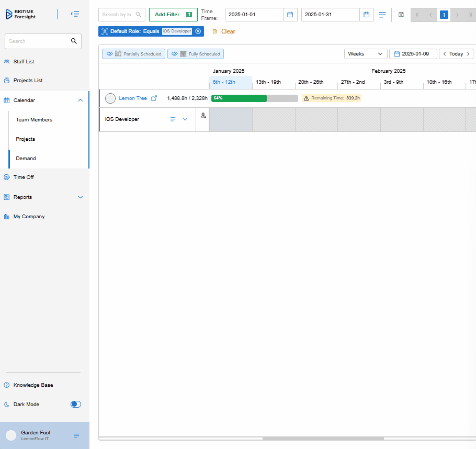476x449 pixels.
Task: Open user menu next to Garden Fool
Action: [x=77, y=435]
